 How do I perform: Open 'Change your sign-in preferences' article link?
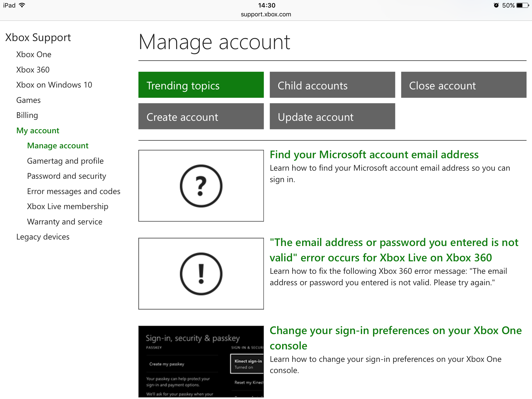click(396, 338)
